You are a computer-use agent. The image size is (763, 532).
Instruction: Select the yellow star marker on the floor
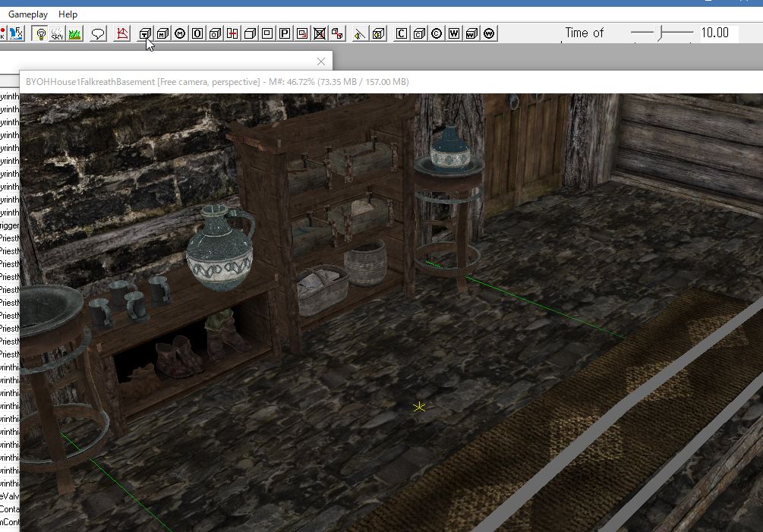pyautogui.click(x=419, y=407)
